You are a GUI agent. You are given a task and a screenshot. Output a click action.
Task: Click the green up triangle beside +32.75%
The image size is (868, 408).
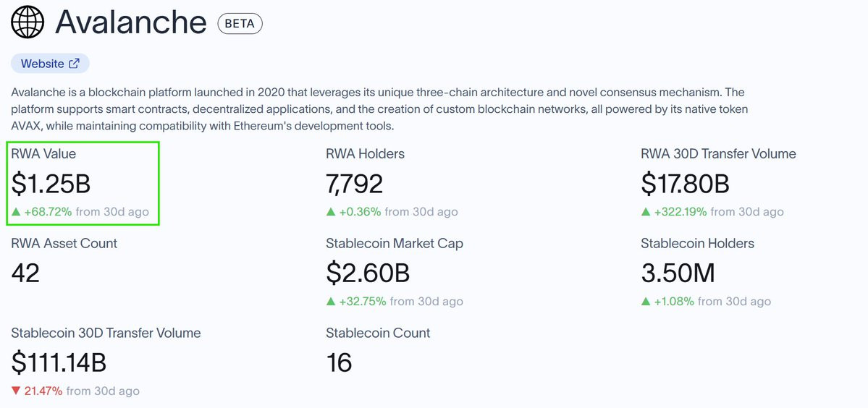tap(331, 302)
